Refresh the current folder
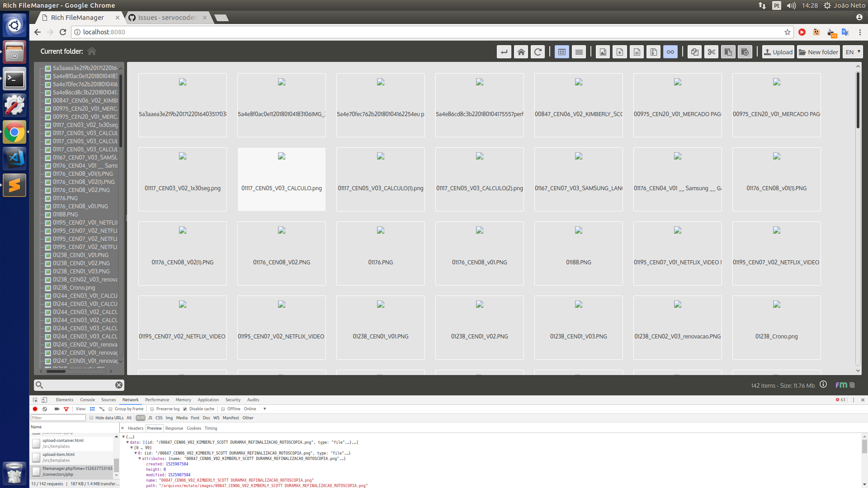This screenshot has width=868, height=488. (538, 52)
